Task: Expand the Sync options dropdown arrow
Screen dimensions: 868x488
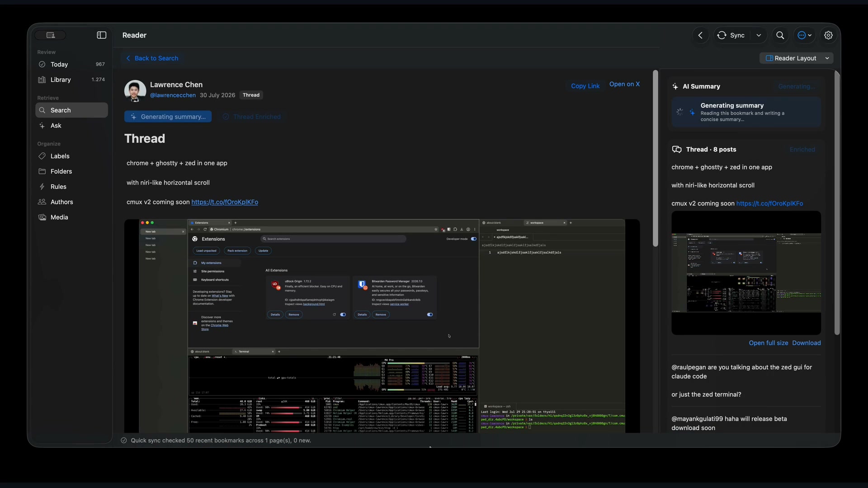Action: [x=759, y=35]
